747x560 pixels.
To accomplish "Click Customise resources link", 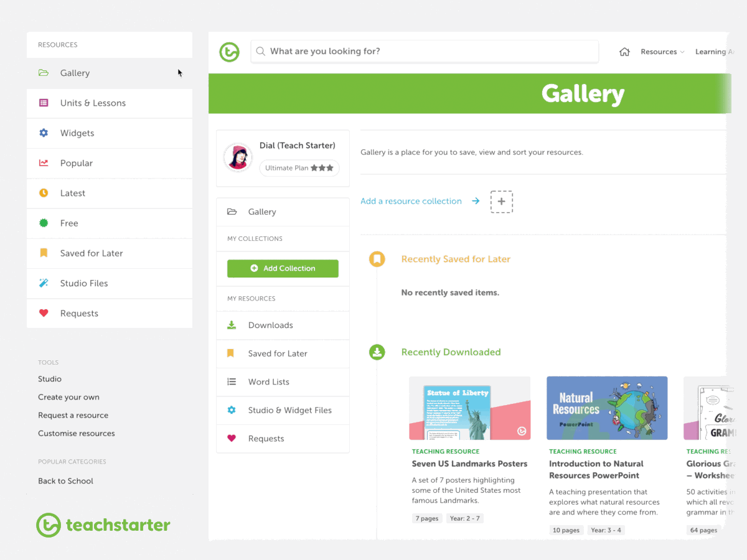I will tap(77, 433).
